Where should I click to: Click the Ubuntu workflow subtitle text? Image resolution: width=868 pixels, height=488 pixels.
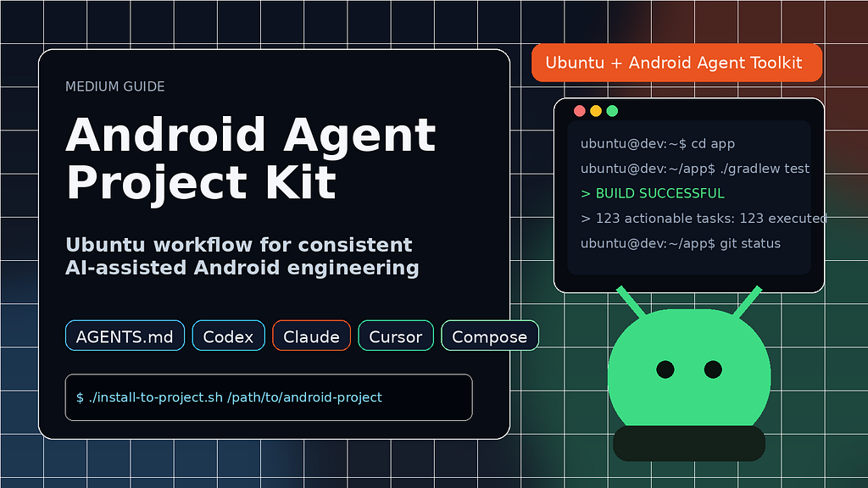[x=242, y=256]
